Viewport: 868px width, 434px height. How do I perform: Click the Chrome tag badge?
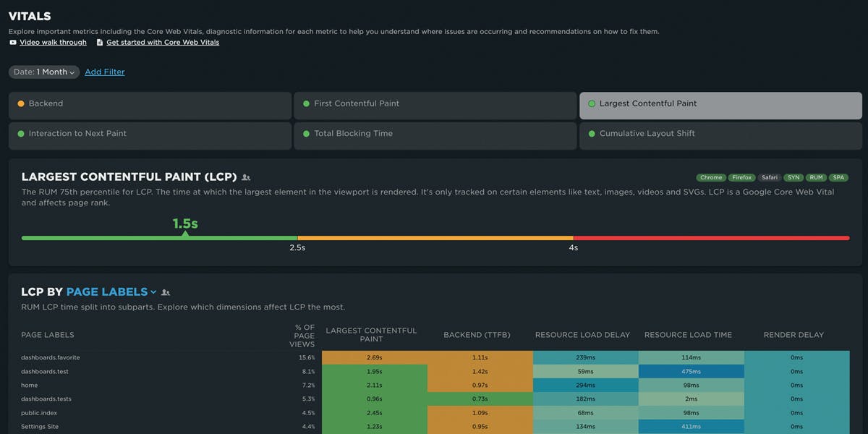click(711, 178)
